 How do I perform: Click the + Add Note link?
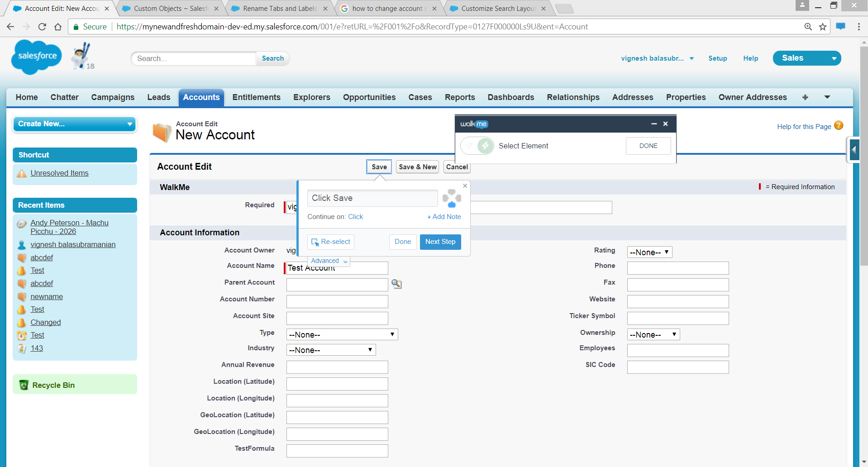[444, 217]
